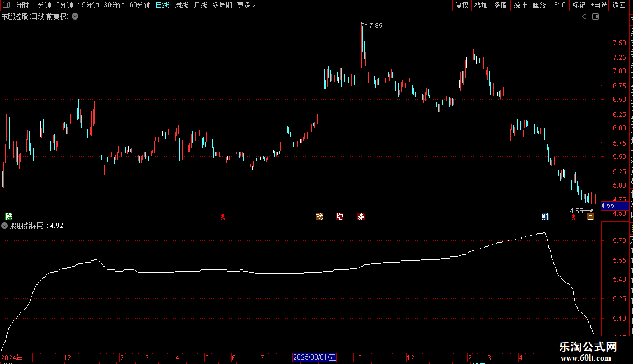Open the 多股 multi-stock view
This screenshot has height=364, width=633.
501,5
